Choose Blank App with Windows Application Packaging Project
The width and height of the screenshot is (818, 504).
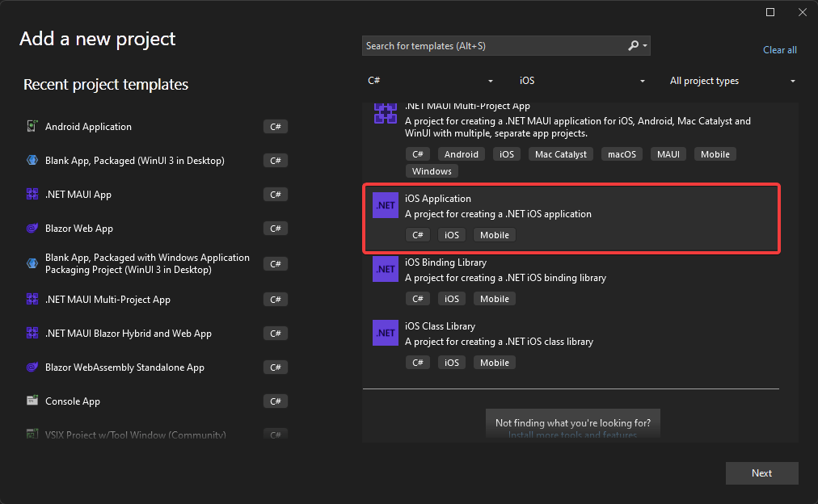point(157,264)
